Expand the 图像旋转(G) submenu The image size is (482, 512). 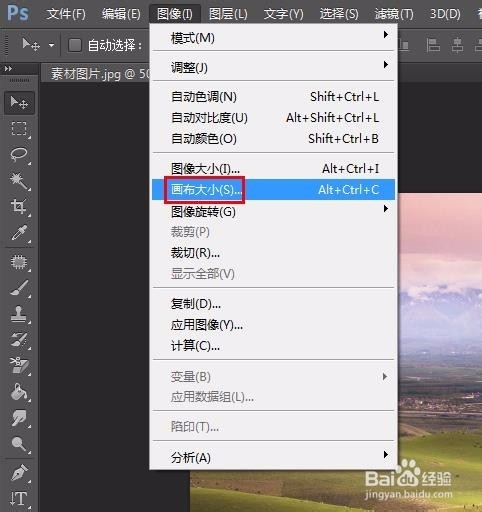273,212
